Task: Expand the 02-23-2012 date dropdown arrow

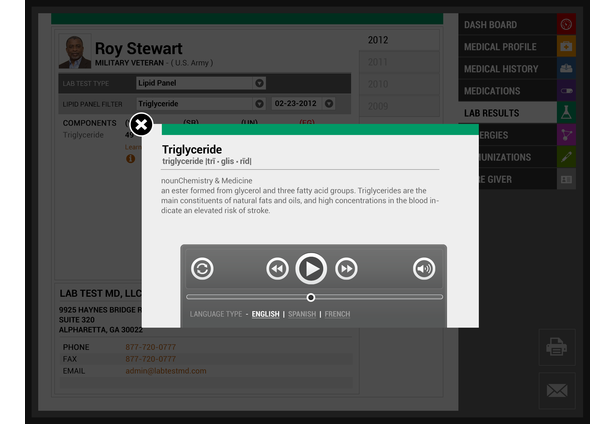Action: point(329,104)
